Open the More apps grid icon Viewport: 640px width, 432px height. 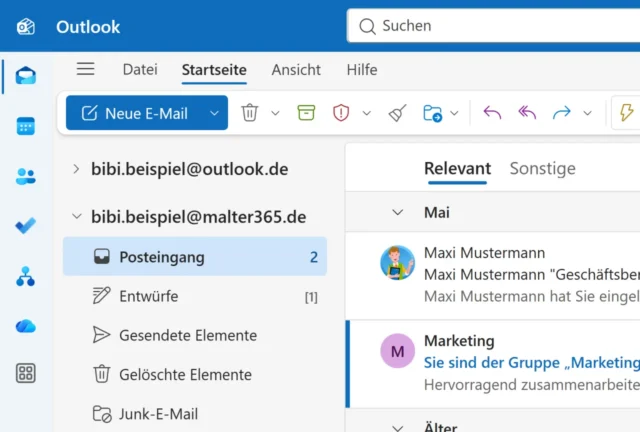tap(26, 373)
